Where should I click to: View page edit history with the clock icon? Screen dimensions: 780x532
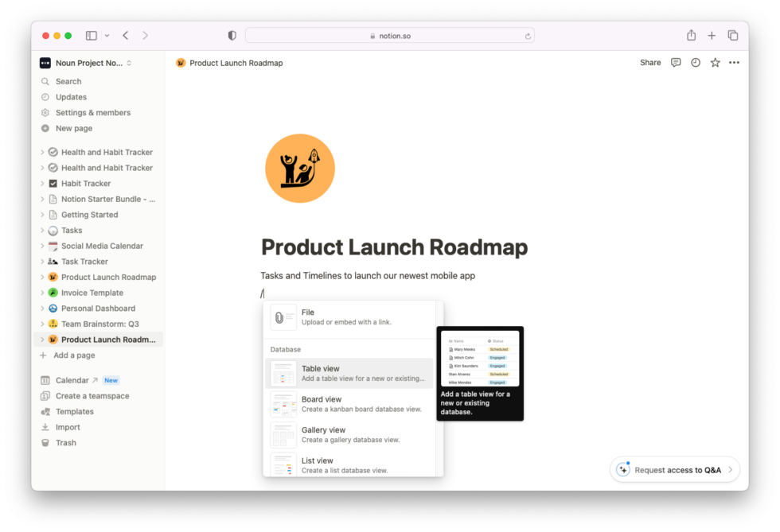coord(695,62)
